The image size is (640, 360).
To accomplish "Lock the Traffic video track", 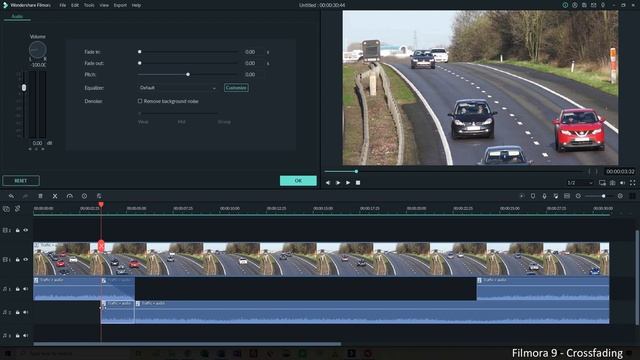I will (18, 260).
